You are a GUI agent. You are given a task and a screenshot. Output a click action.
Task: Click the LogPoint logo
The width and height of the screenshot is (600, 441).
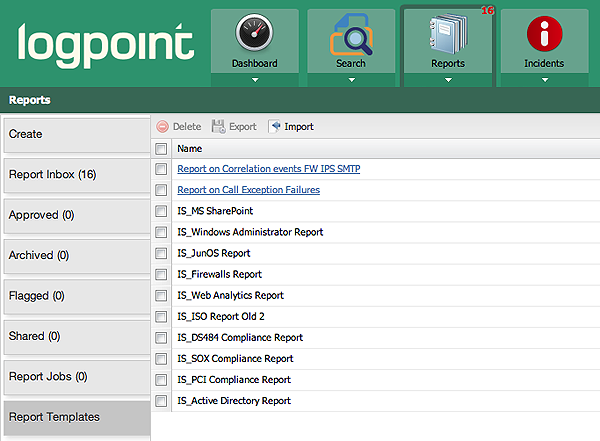pyautogui.click(x=104, y=44)
